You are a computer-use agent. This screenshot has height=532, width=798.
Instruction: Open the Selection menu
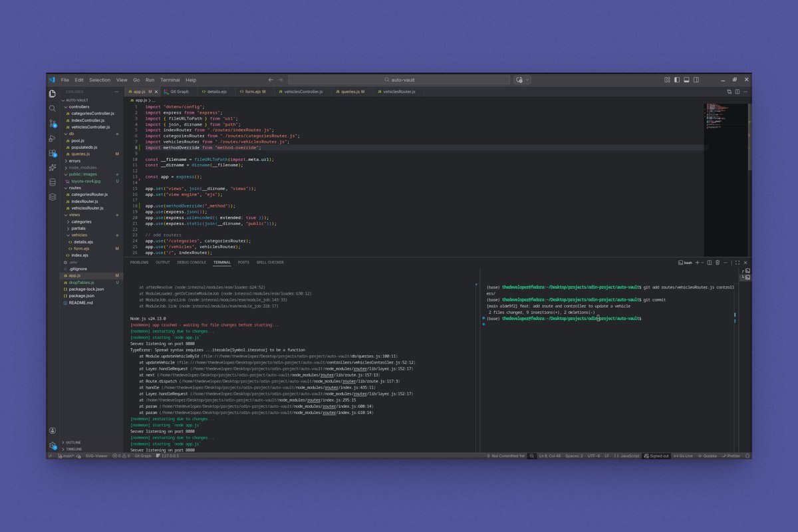[100, 80]
